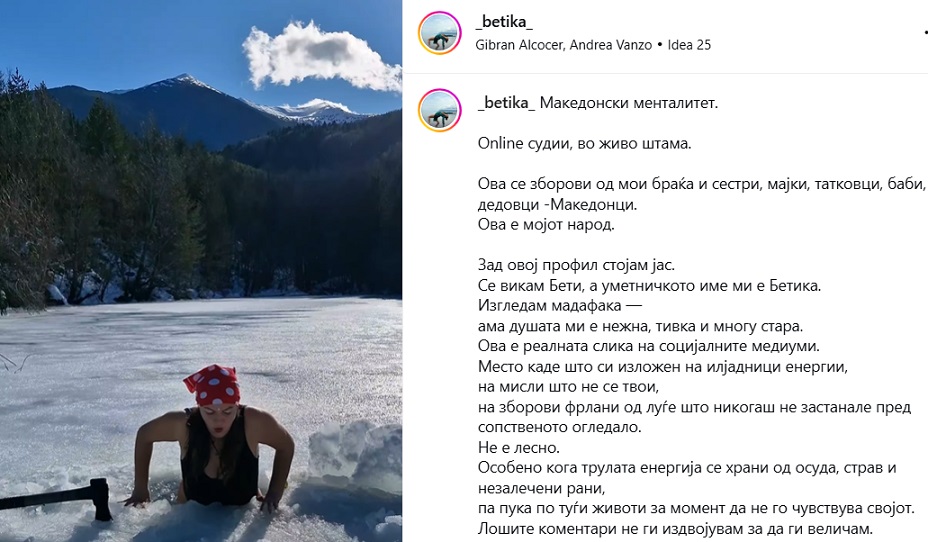The height and width of the screenshot is (542, 928).
Task: Click the snowy mountain peak in the photo
Action: [183, 83]
